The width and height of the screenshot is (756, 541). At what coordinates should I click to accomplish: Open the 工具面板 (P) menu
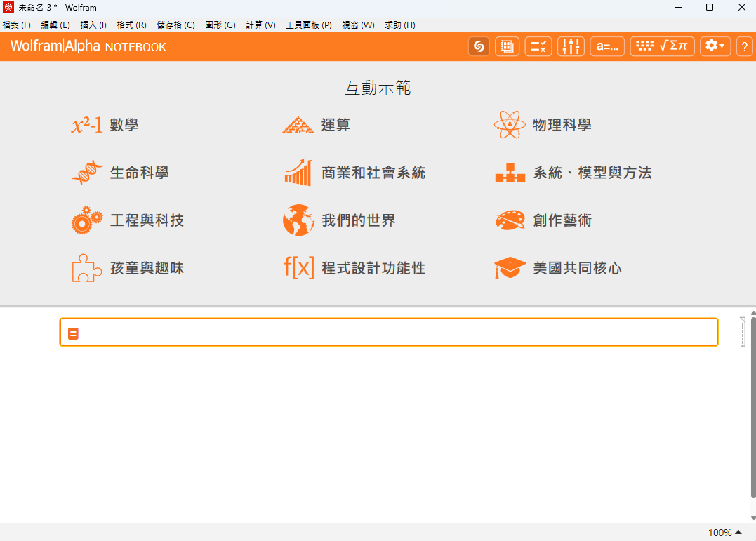click(x=309, y=25)
